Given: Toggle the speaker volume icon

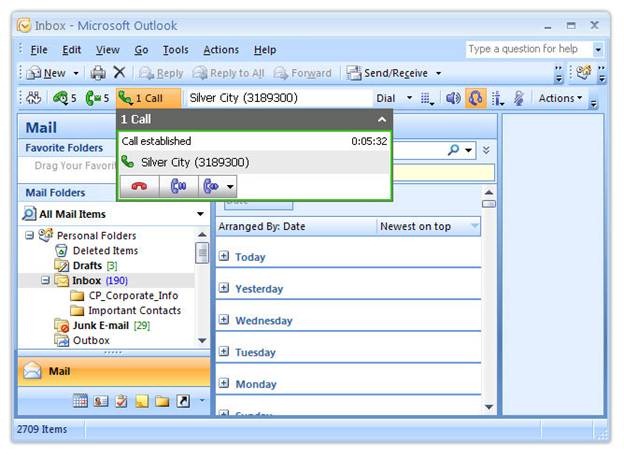Looking at the screenshot, I should (453, 98).
